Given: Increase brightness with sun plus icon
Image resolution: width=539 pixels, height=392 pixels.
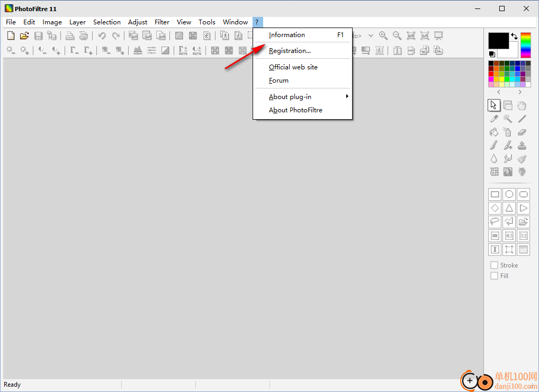Looking at the screenshot, I should tap(24, 50).
